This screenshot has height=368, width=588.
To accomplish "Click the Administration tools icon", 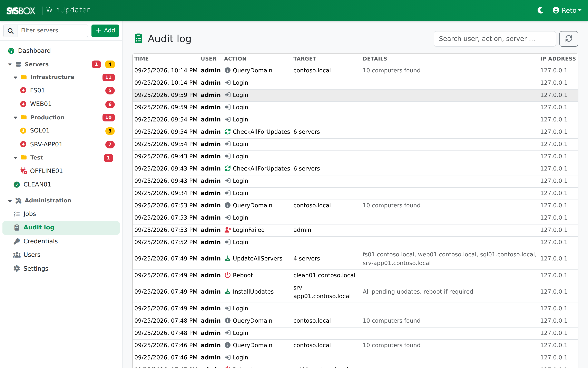I will point(18,201).
